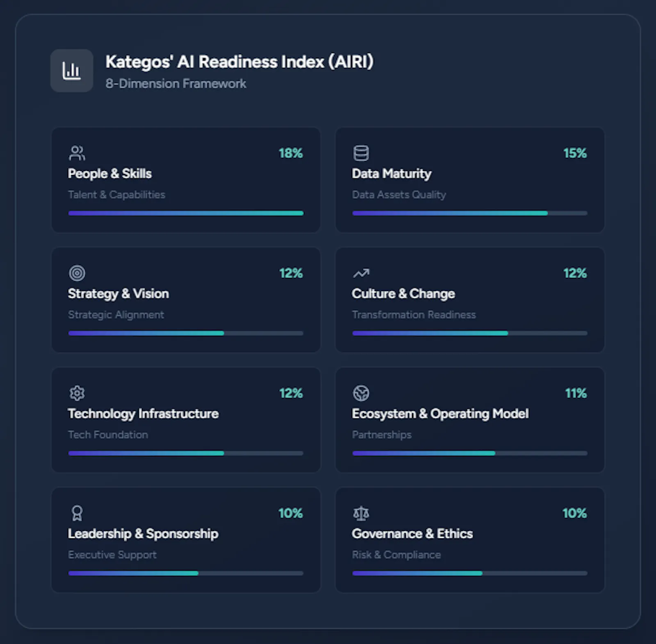Click the people icon above People & Skills
The image size is (656, 644).
tap(77, 153)
